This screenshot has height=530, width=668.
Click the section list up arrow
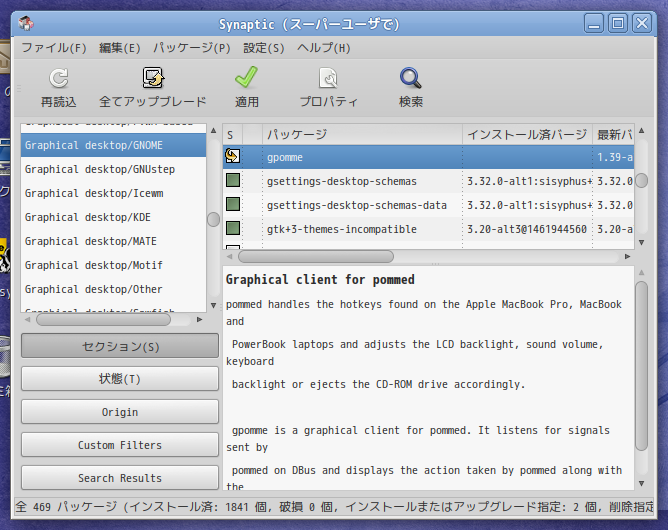tap(213, 130)
